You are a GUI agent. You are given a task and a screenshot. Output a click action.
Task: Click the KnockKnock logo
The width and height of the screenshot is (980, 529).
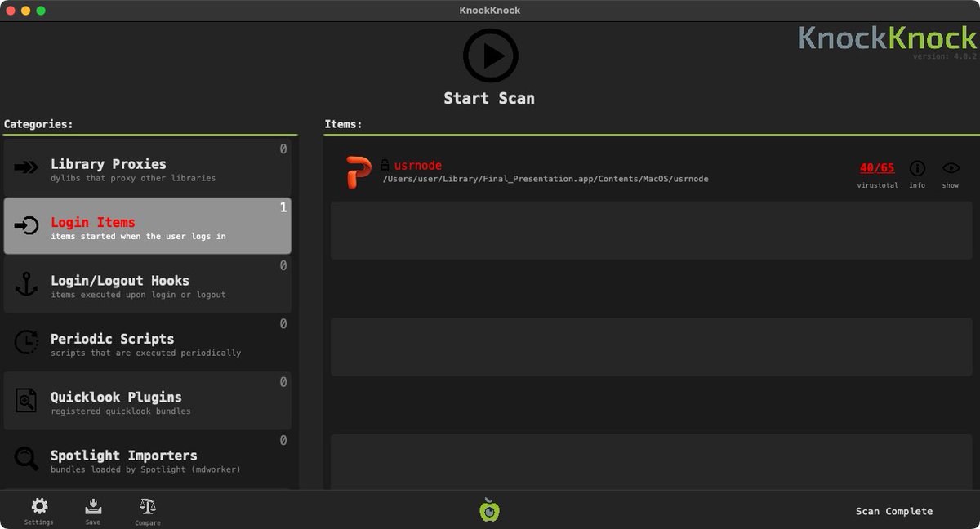887,38
